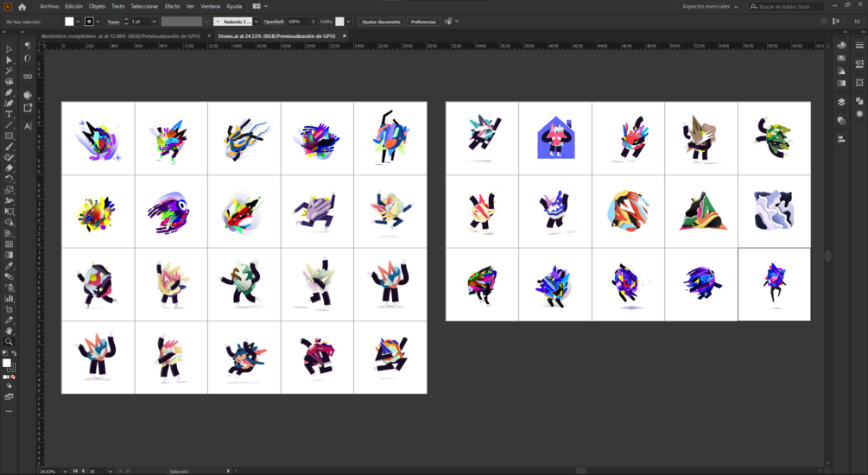Open the arrange documents dropdown
Viewport: 868px width, 475px height.
[260, 6]
